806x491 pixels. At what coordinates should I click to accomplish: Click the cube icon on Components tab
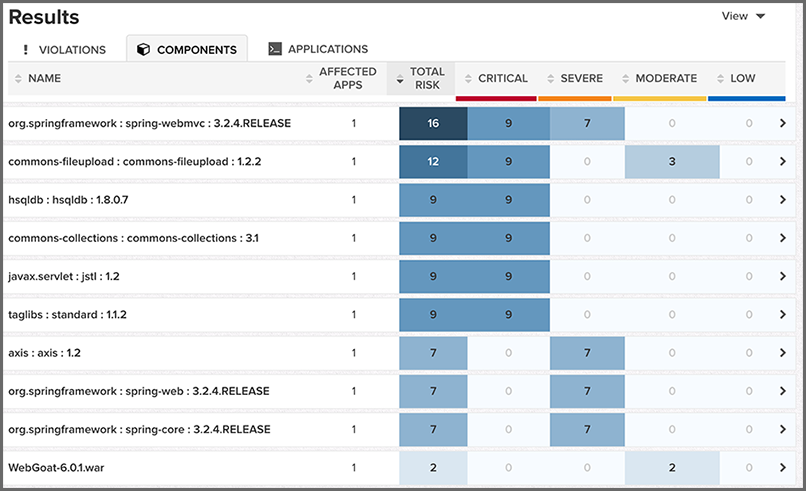(143, 49)
